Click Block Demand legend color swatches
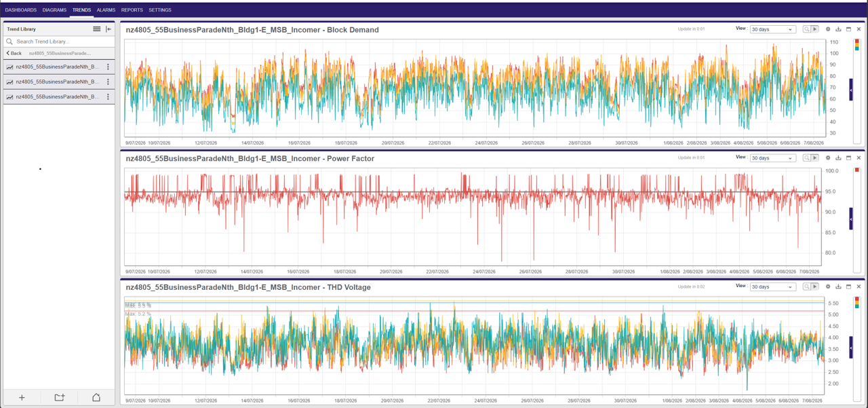868x408 pixels. [x=857, y=45]
